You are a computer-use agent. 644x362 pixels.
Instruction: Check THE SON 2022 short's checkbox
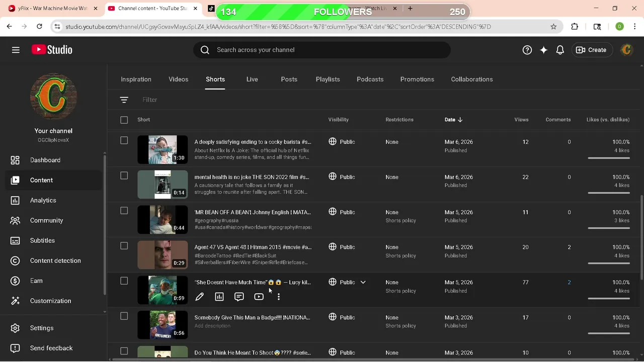(124, 175)
